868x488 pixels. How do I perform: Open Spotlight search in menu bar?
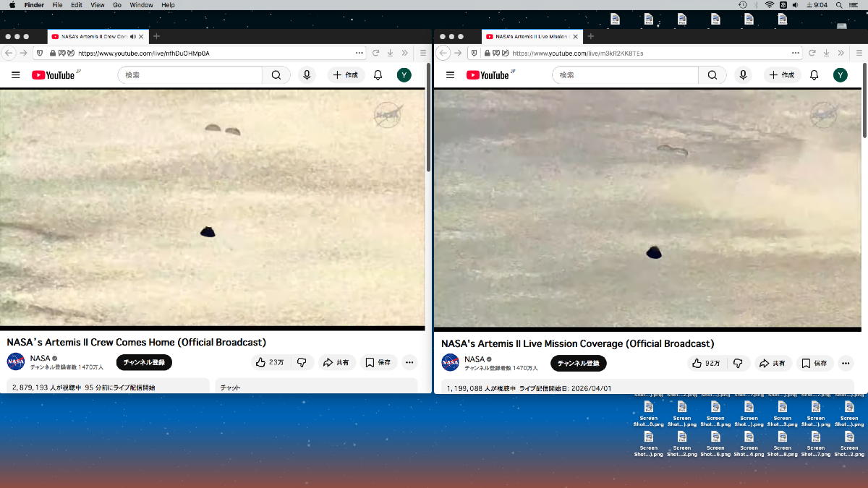[x=839, y=5]
